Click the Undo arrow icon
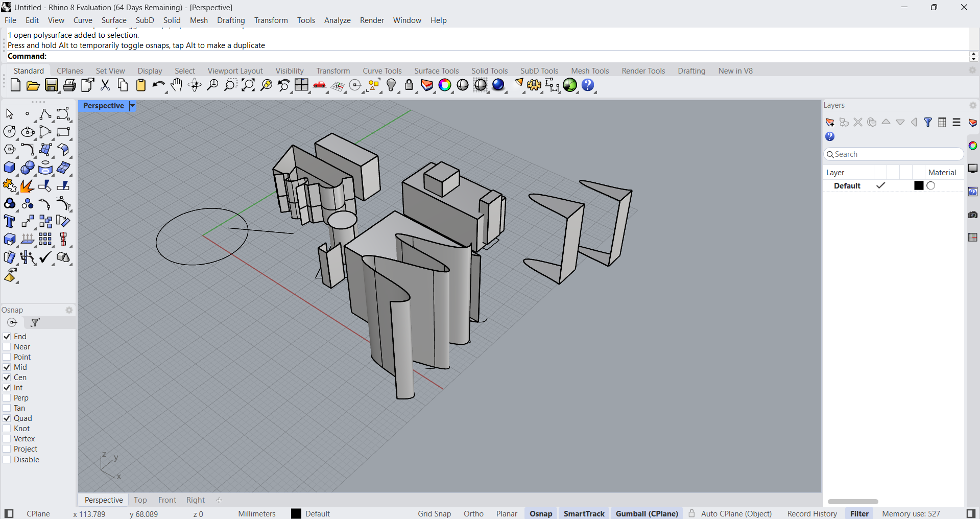The image size is (980, 519). coord(158,85)
